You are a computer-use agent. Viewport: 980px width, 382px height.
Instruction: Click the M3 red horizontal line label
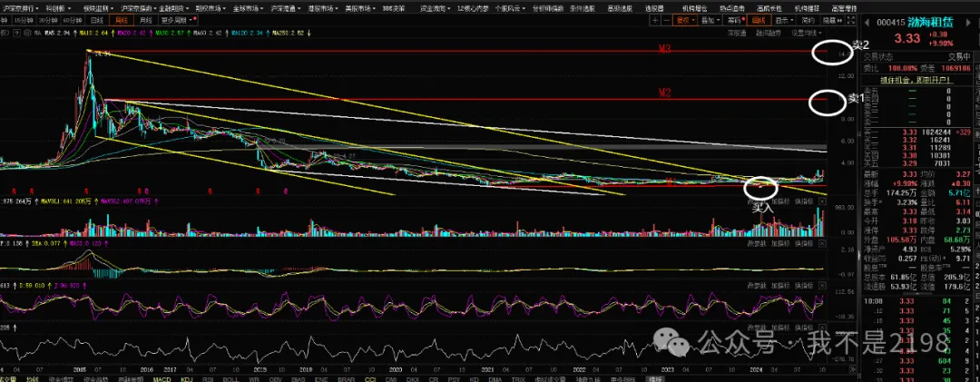(666, 48)
